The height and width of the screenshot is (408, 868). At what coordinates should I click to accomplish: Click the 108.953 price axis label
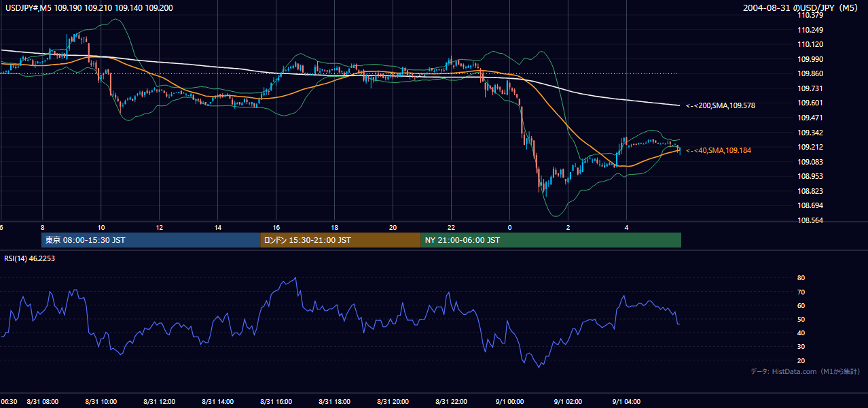810,175
